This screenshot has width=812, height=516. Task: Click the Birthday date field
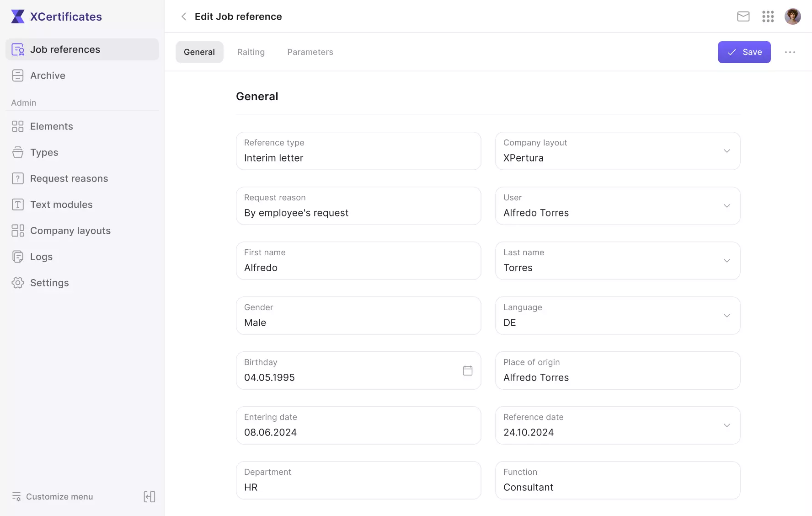pyautogui.click(x=358, y=371)
